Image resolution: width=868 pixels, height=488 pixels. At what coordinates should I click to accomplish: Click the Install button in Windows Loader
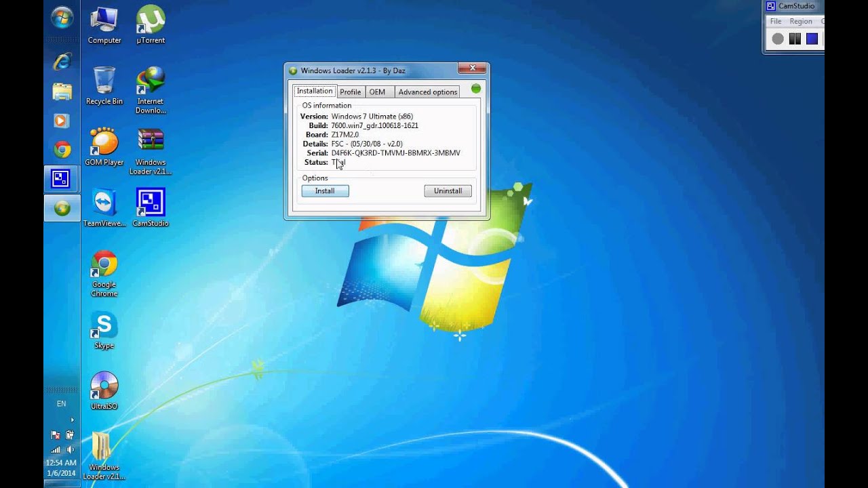325,191
